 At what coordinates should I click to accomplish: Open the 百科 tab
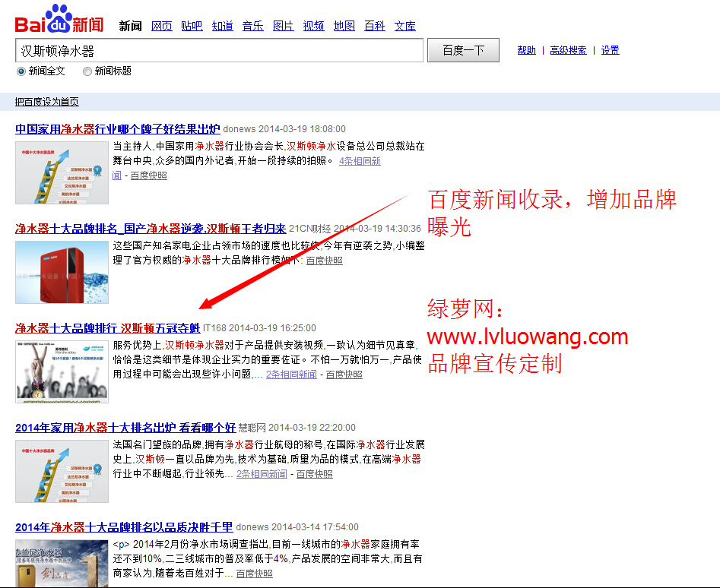pos(374,26)
